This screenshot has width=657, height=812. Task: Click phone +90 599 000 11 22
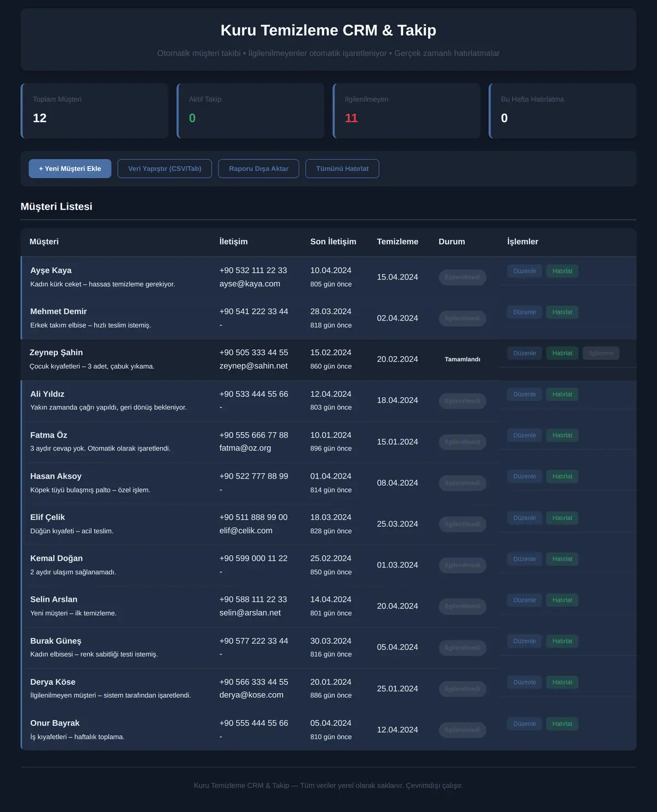coord(253,558)
